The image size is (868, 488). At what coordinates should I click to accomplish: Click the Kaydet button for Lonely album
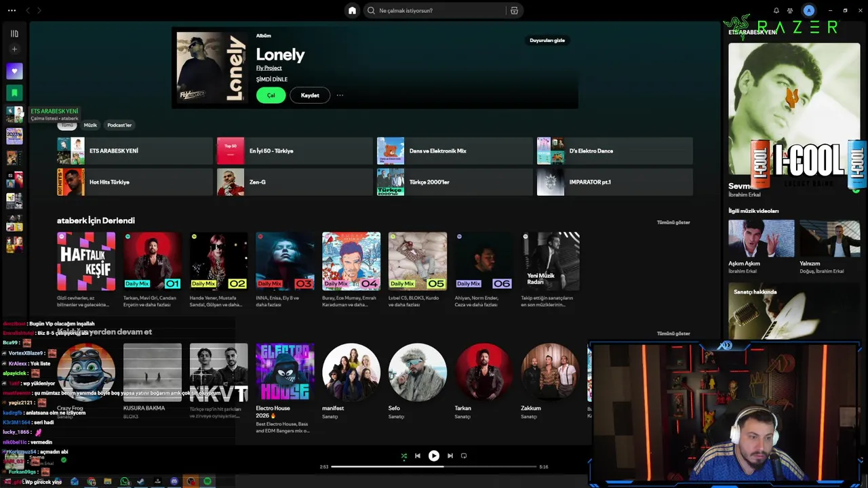coord(310,96)
